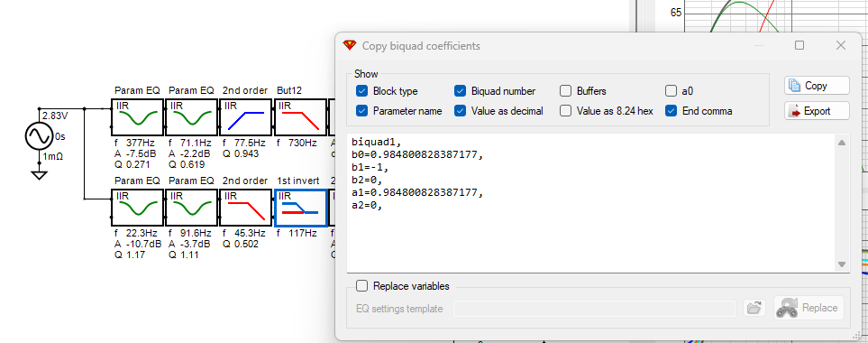This screenshot has width=868, height=343.
Task: Click the b2=0 coefficient line
Action: [368, 181]
